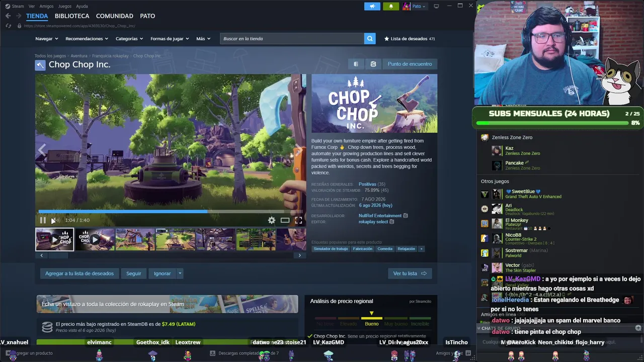Open video settings gear
This screenshot has height=362, width=644.
coord(272,220)
